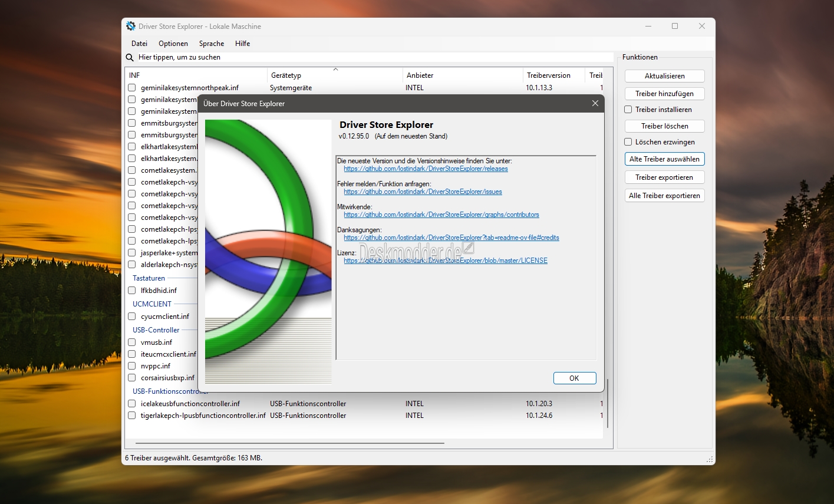
Task: Click version 10.1.20.3 cell
Action: tap(539, 404)
